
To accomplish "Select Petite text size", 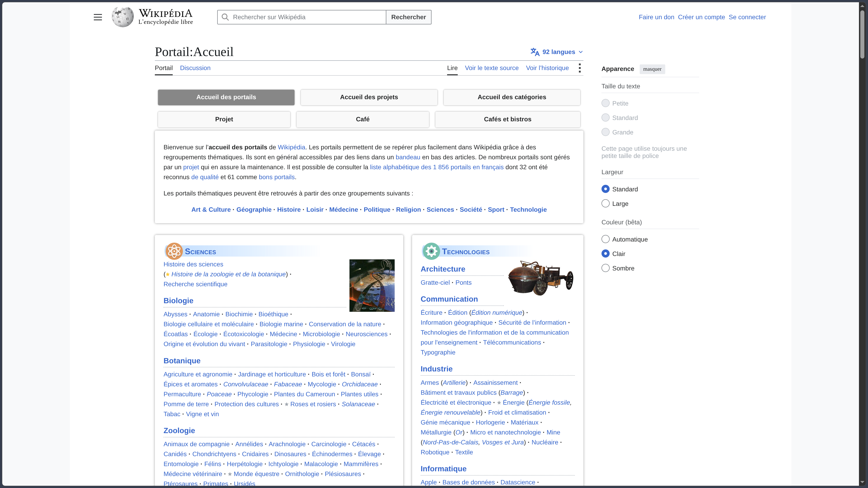I will (x=606, y=103).
